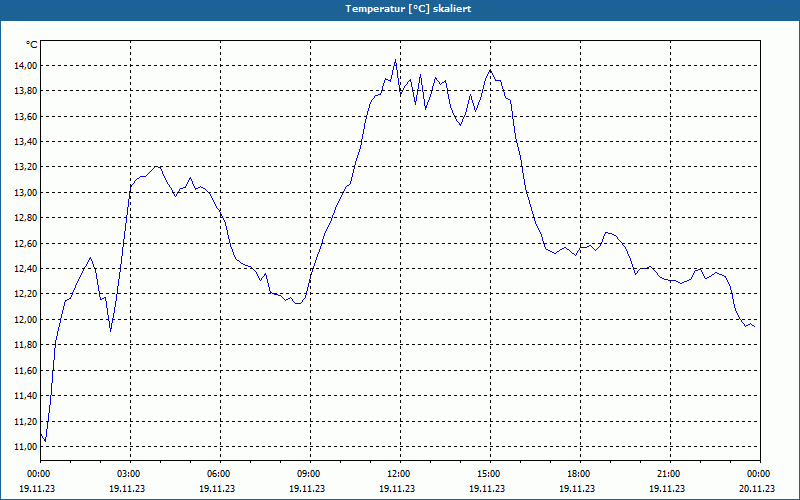Pick the 11,40 y-axis label
The image size is (800, 500).
click(x=25, y=395)
